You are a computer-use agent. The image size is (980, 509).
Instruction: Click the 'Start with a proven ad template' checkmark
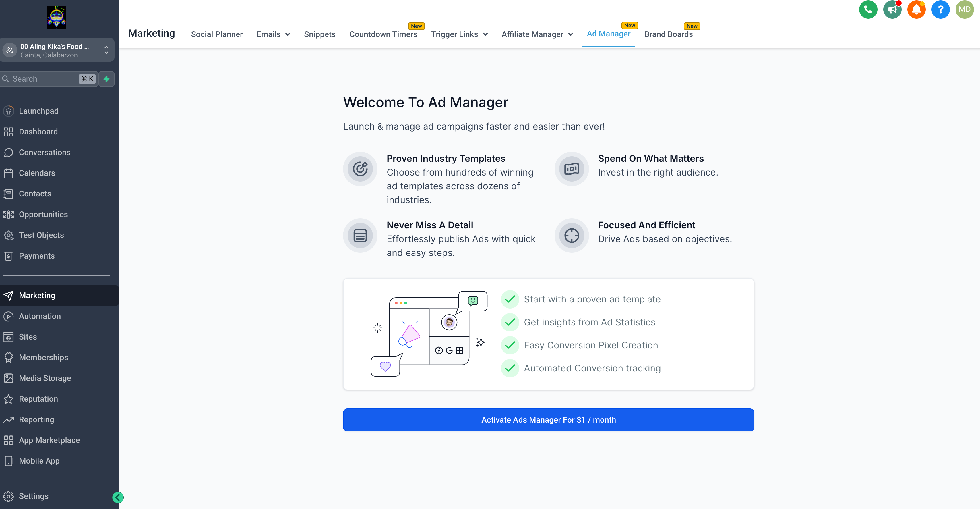tap(510, 299)
